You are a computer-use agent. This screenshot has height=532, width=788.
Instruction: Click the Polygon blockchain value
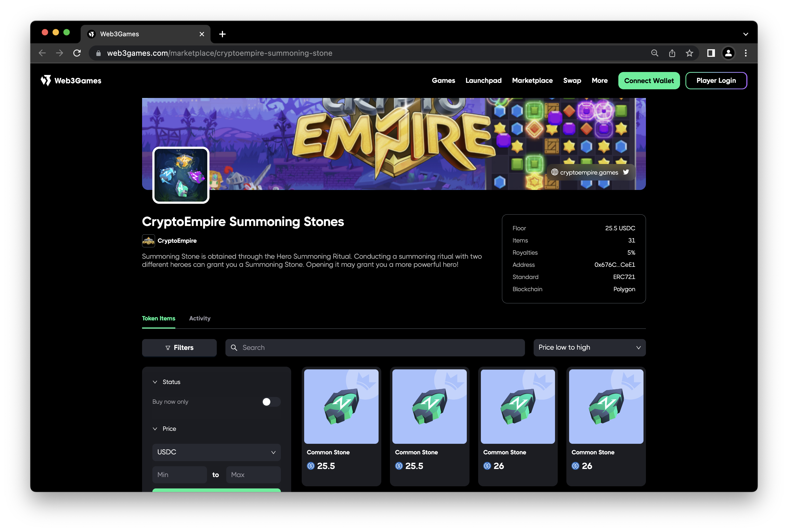click(624, 289)
